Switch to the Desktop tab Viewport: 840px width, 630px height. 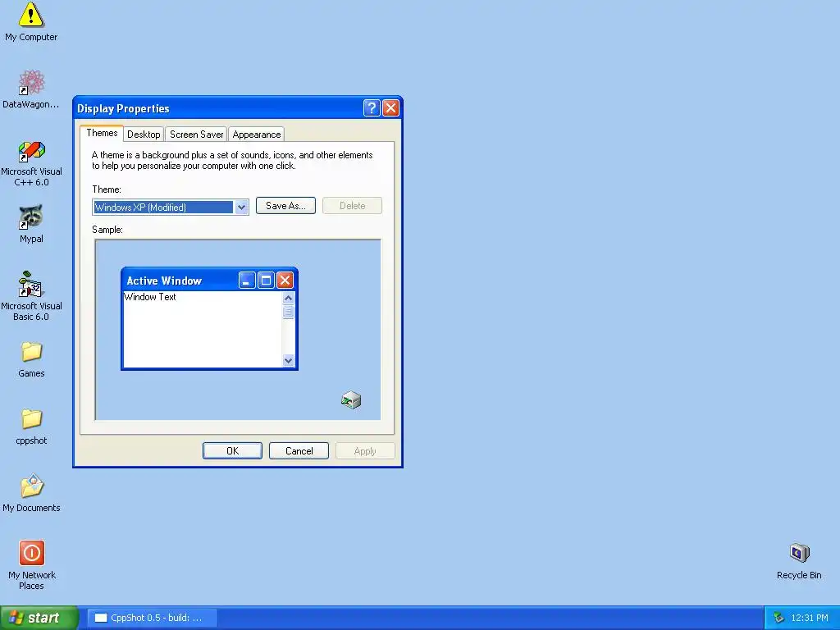[144, 135]
